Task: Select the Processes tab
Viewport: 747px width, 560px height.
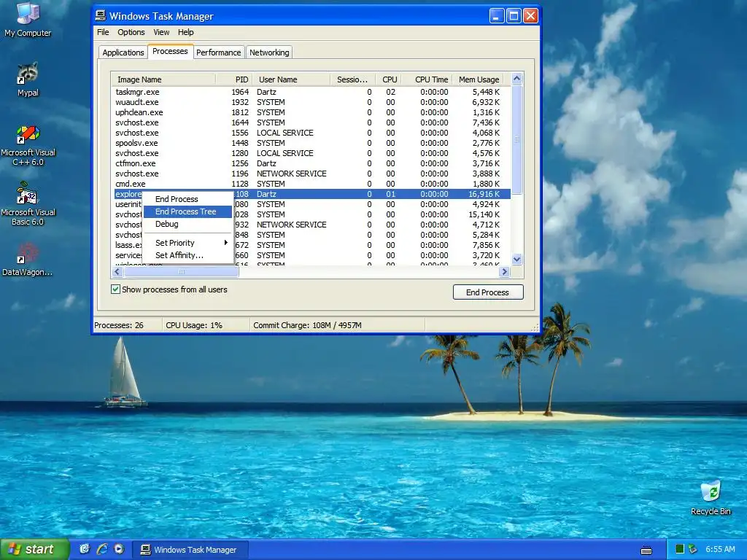Action: [170, 51]
